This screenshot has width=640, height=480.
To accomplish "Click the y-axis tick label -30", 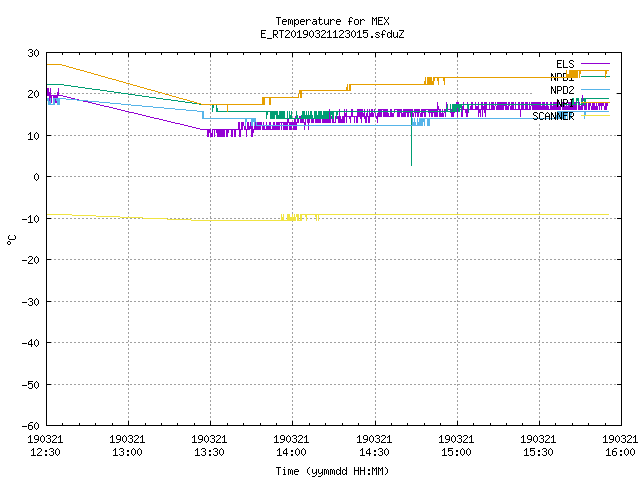I will coord(31,302).
